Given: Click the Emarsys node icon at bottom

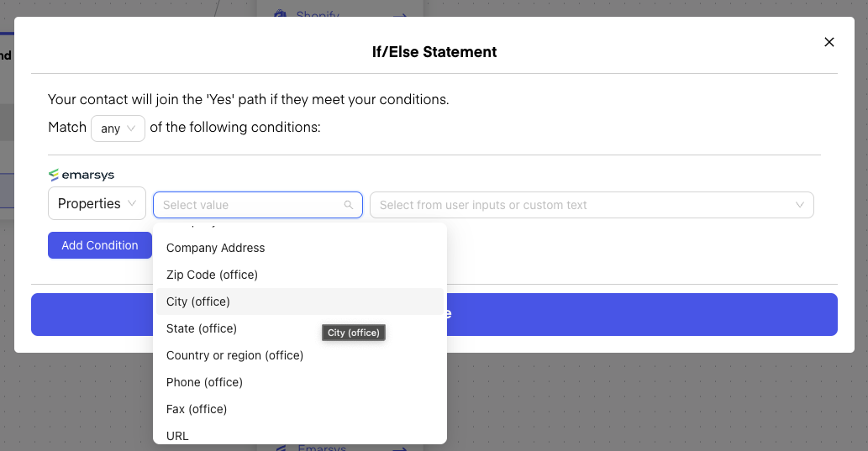Looking at the screenshot, I should click(282, 448).
